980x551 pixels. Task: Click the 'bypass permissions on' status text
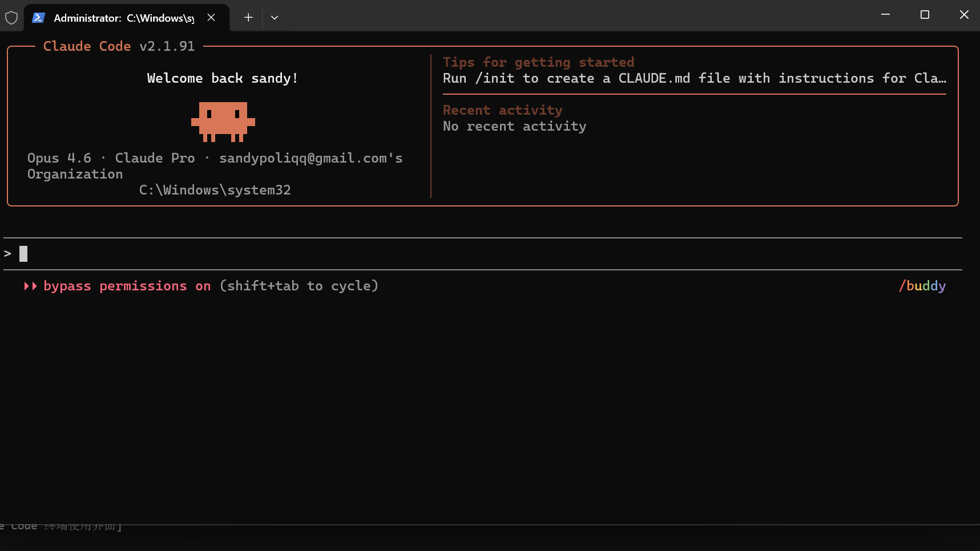tap(127, 286)
